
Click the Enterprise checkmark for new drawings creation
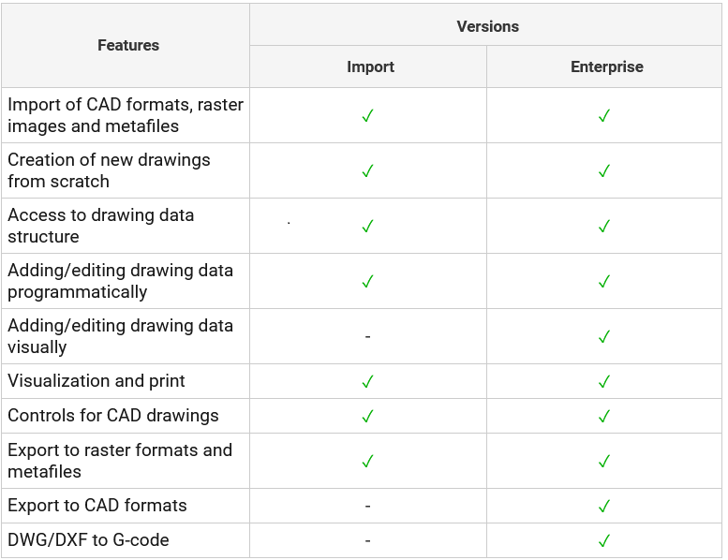[x=604, y=171]
